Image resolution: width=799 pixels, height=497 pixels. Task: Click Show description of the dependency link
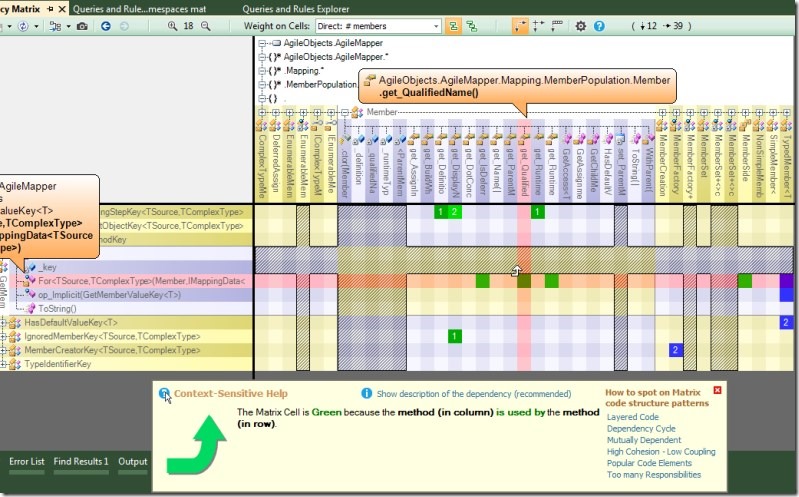pos(473,394)
